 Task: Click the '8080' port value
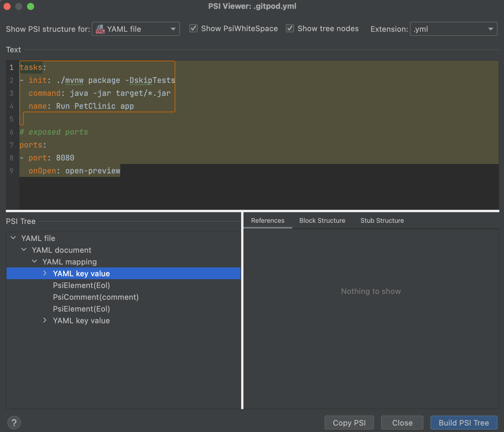pos(65,158)
